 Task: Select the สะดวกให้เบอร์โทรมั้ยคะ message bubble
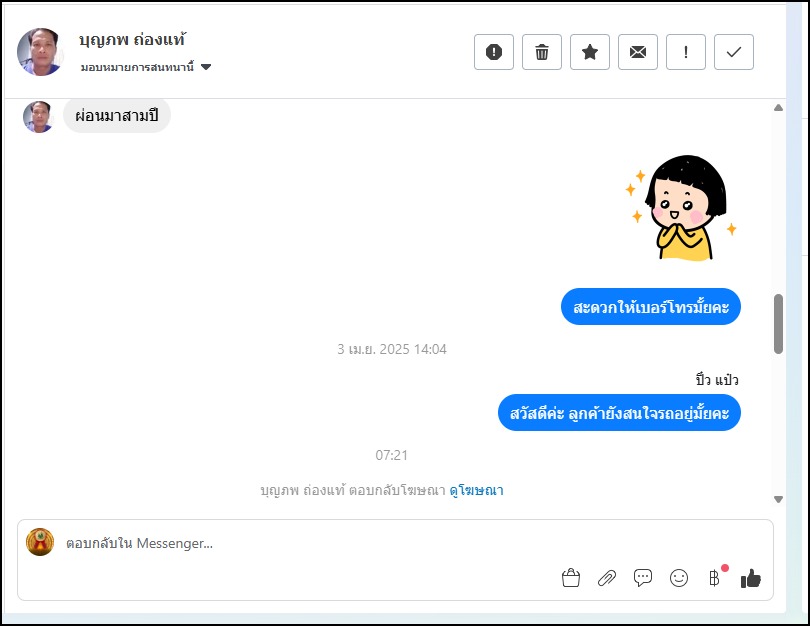pyautogui.click(x=651, y=307)
